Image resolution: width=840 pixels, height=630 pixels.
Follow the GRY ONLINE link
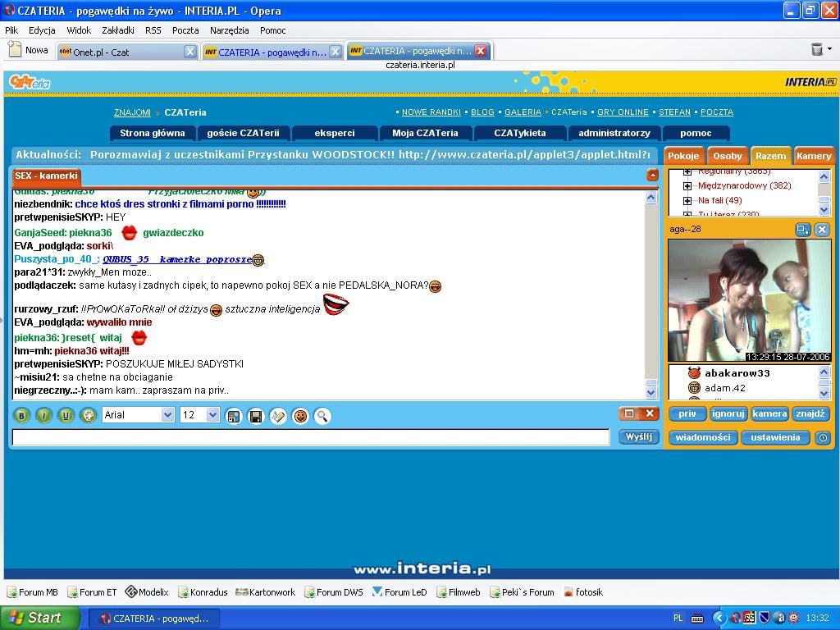tap(623, 112)
